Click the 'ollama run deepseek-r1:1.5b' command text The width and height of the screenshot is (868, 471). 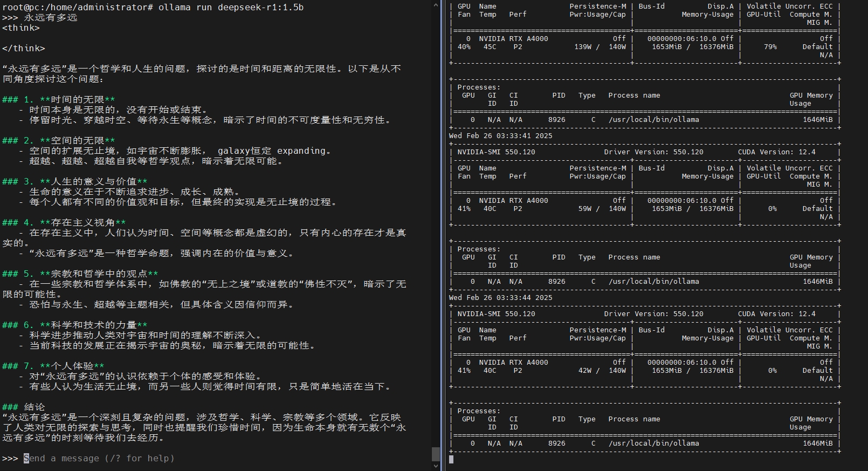(231, 7)
